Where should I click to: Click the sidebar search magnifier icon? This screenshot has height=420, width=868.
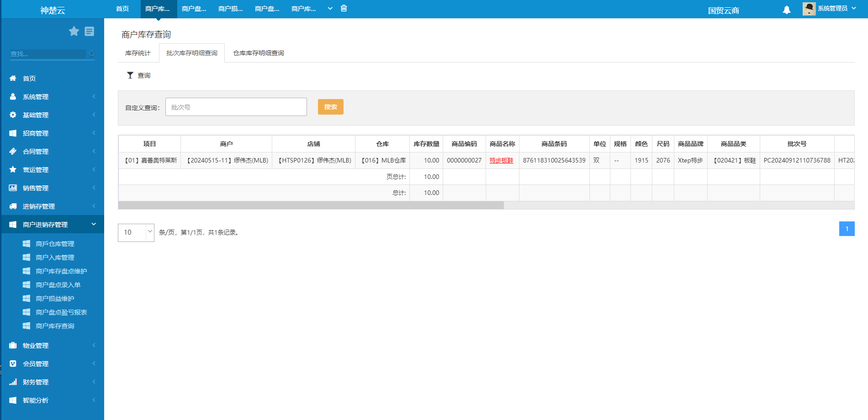(92, 54)
